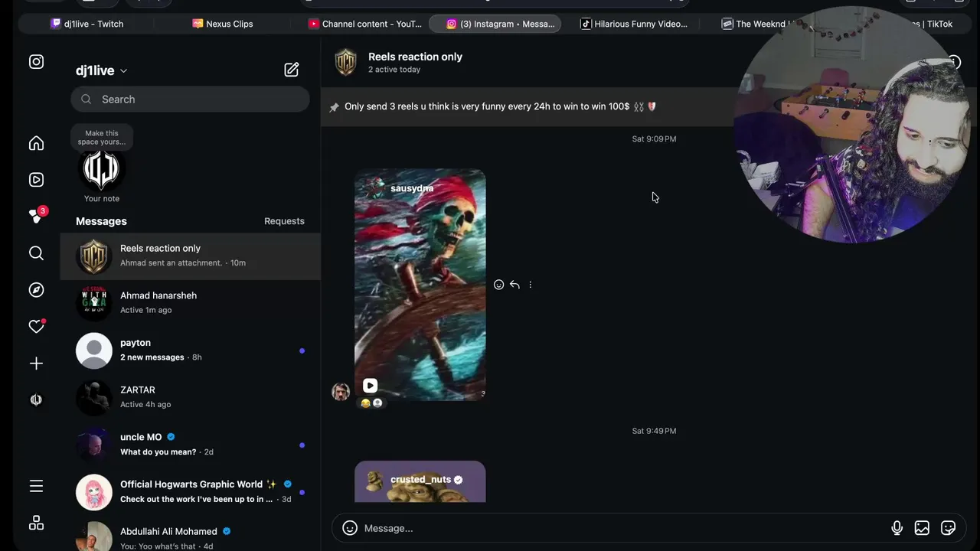This screenshot has width=980, height=551.
Task: Click the 'Messages' heading
Action: pos(101,221)
